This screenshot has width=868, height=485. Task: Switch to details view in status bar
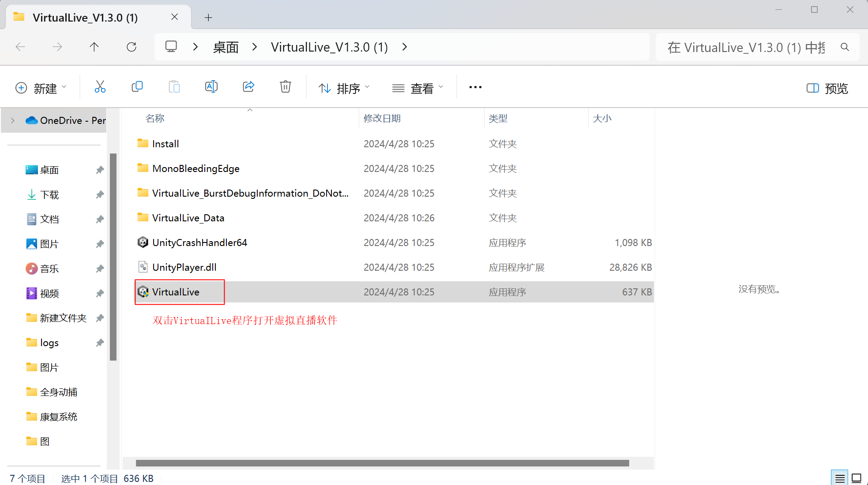(840, 478)
